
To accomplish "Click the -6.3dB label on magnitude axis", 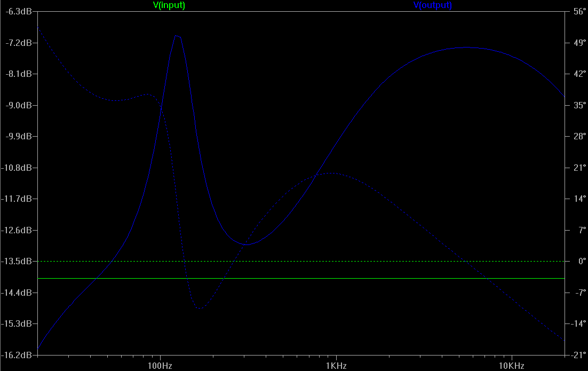I will click(17, 11).
